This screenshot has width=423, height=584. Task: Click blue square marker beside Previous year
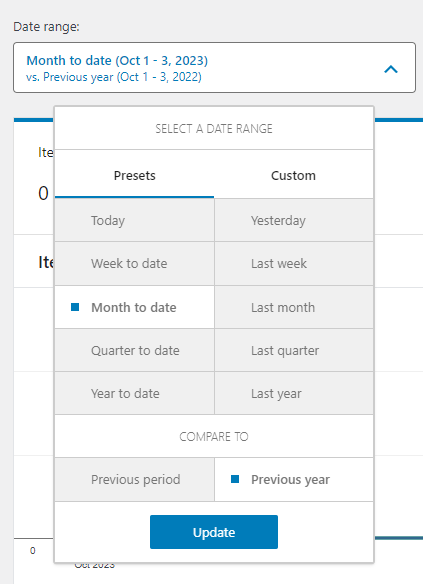tap(235, 479)
